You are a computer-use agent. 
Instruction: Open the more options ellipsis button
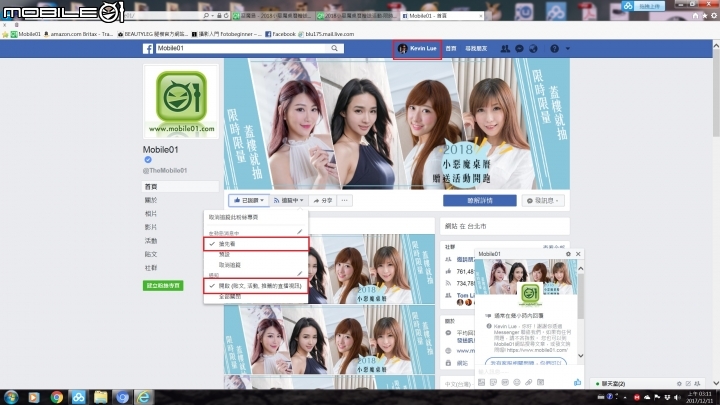tap(344, 201)
